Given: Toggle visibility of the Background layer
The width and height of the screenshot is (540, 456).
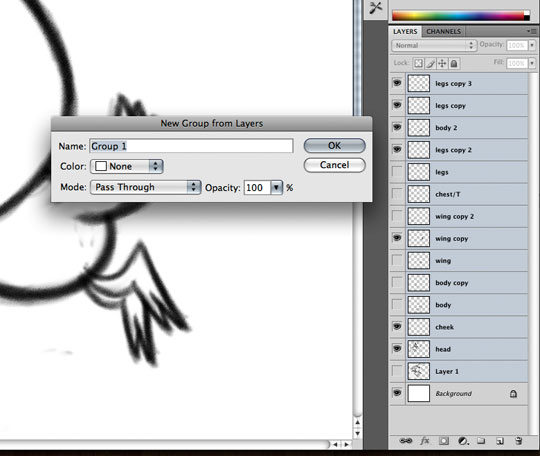Looking at the screenshot, I should pyautogui.click(x=397, y=393).
